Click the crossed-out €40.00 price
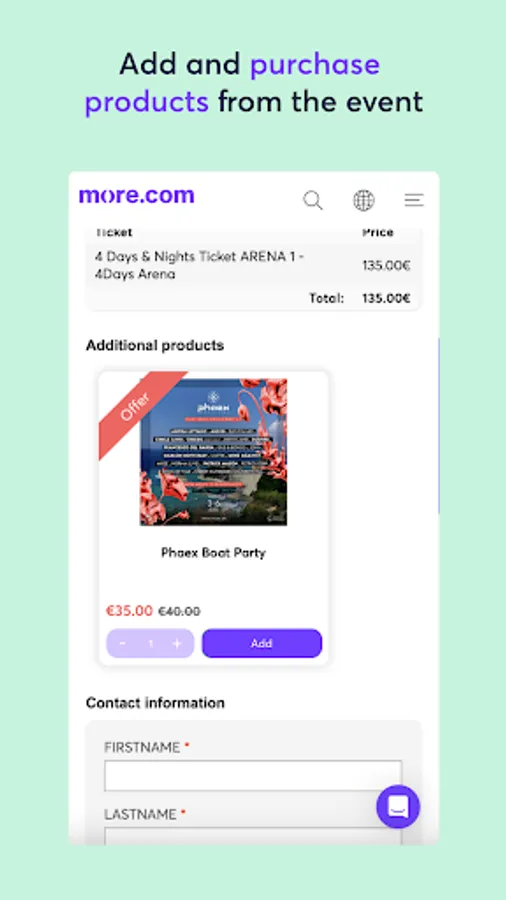Screen dimensions: 506x900 click(x=179, y=611)
